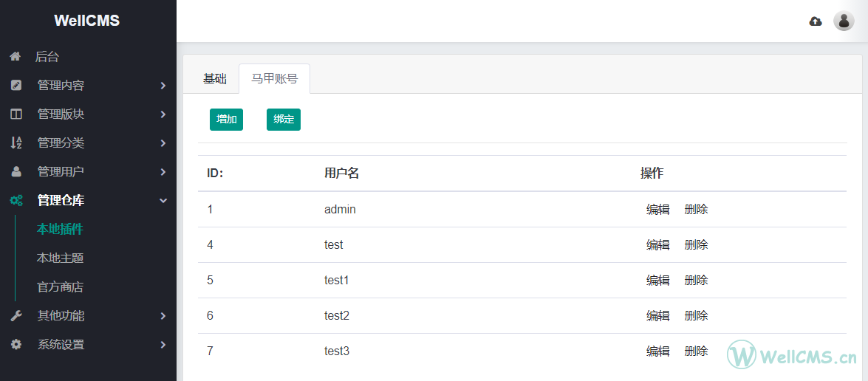This screenshot has height=381, width=868.
Task: Expand the 管理内容 chevron
Action: pyautogui.click(x=163, y=85)
